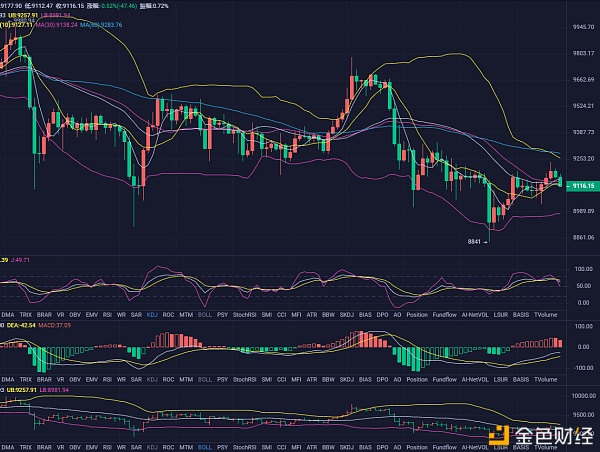This screenshot has width=600, height=452.
Task: Select DMA in the row below the MACD panel
Action: point(8,379)
